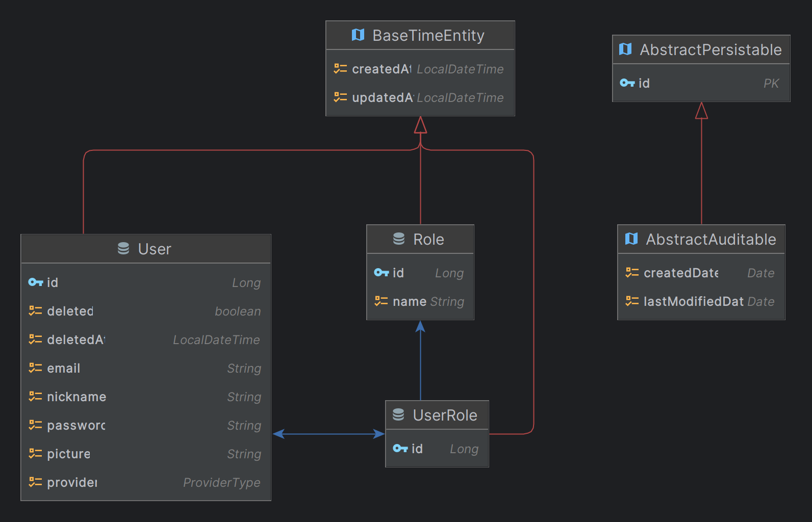Select the provider field of type ProviderType

[146, 482]
